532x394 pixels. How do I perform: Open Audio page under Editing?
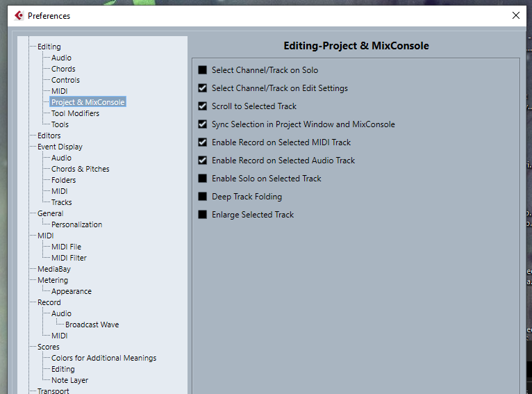(61, 58)
